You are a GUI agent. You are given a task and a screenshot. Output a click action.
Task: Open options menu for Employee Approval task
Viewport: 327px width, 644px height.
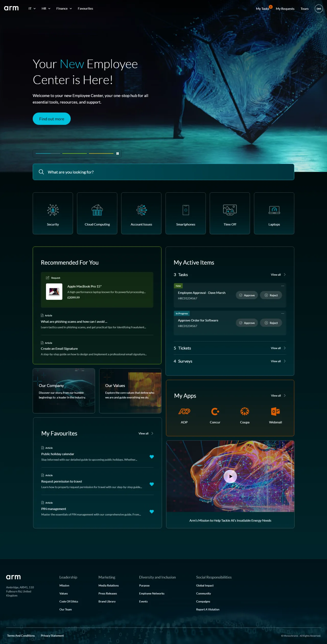(283, 286)
